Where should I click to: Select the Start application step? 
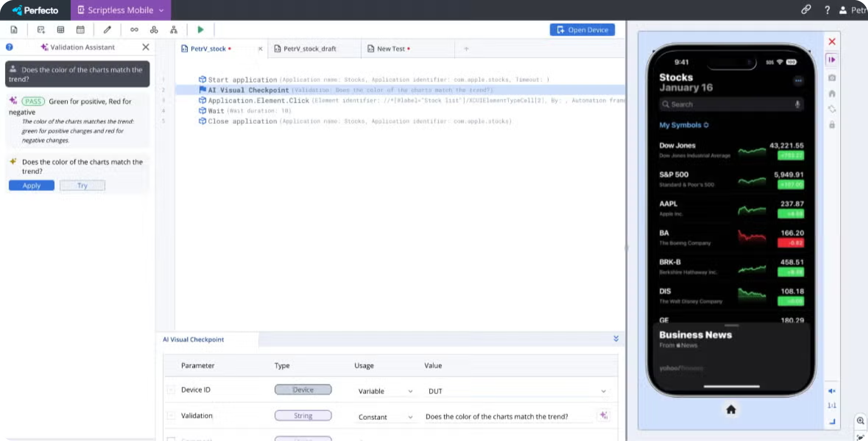click(400, 80)
